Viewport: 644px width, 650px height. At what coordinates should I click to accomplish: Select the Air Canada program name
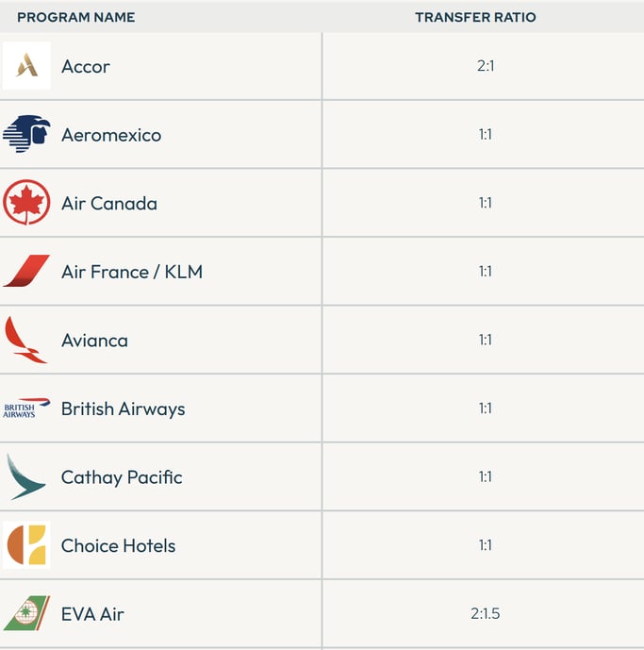tap(109, 204)
